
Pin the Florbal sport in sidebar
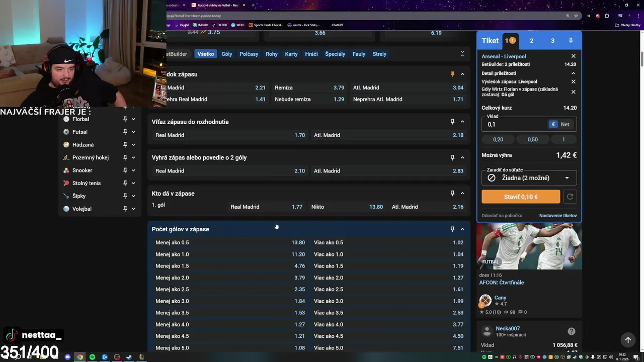[125, 119]
